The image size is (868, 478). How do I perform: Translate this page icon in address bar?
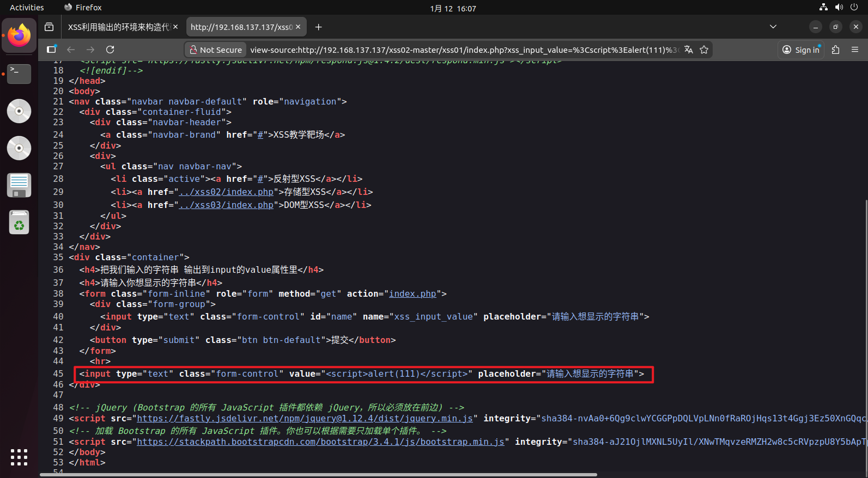coord(689,50)
